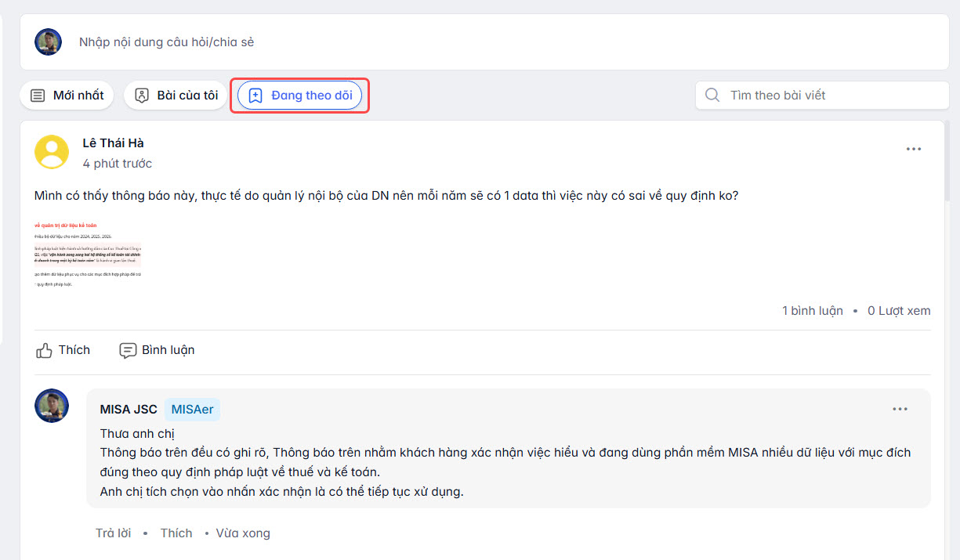Switch to the Mới nhất tab
The width and height of the screenshot is (960, 560).
pyautogui.click(x=67, y=96)
